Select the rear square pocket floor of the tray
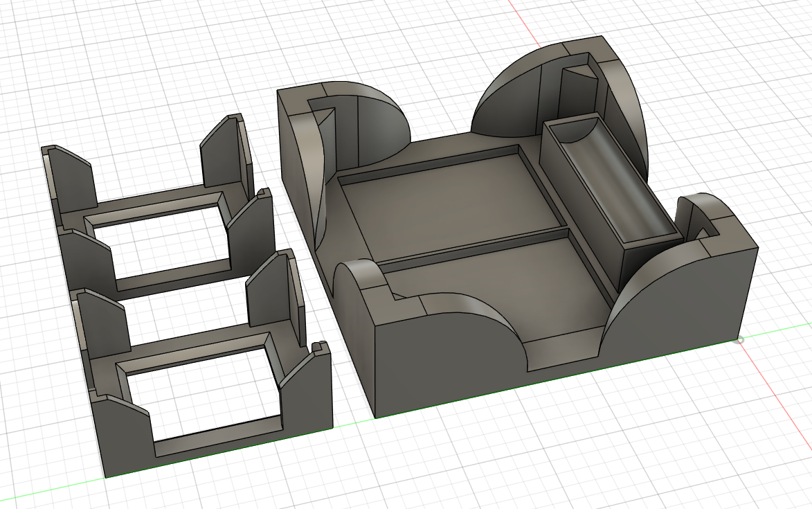 [449, 199]
